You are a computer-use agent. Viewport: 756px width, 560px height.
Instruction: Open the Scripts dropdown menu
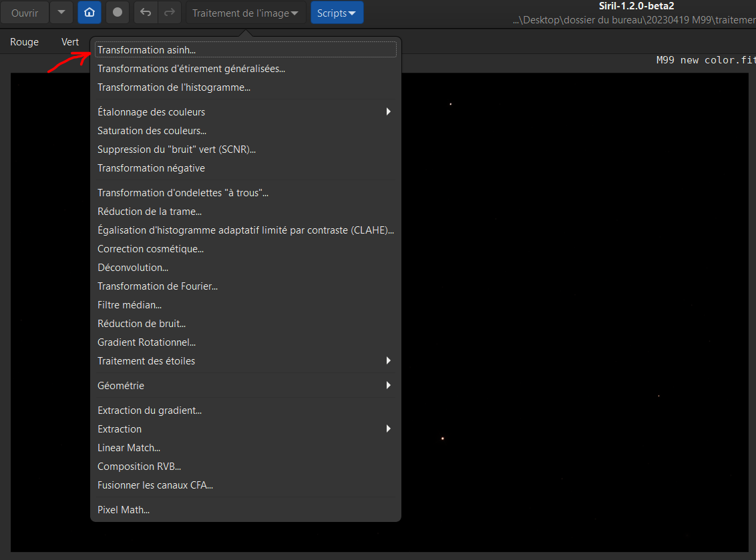coord(337,13)
